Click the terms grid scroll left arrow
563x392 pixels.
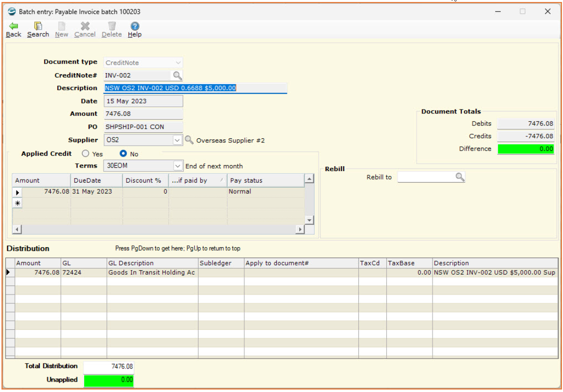click(x=17, y=229)
